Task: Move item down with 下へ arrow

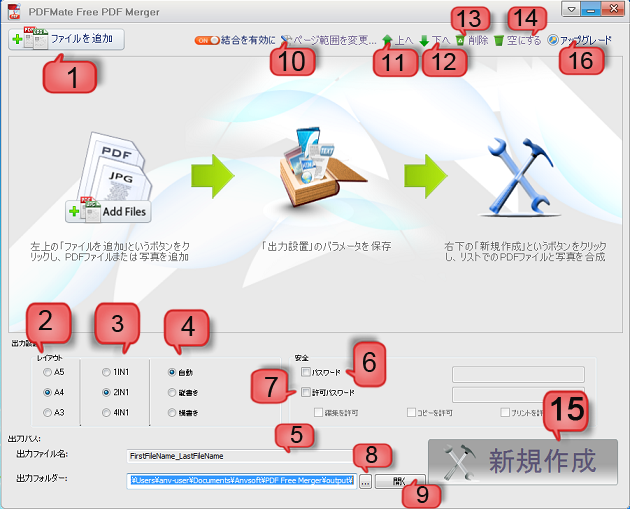Action: [x=434, y=40]
